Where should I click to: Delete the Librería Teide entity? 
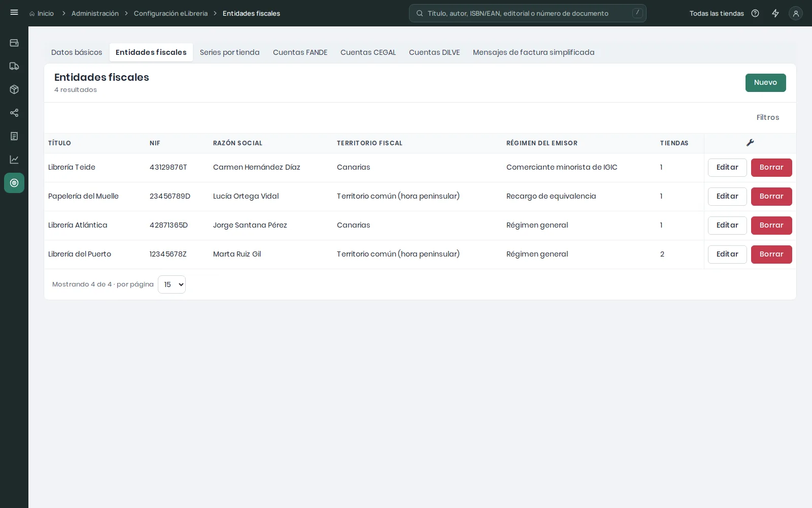pos(771,168)
